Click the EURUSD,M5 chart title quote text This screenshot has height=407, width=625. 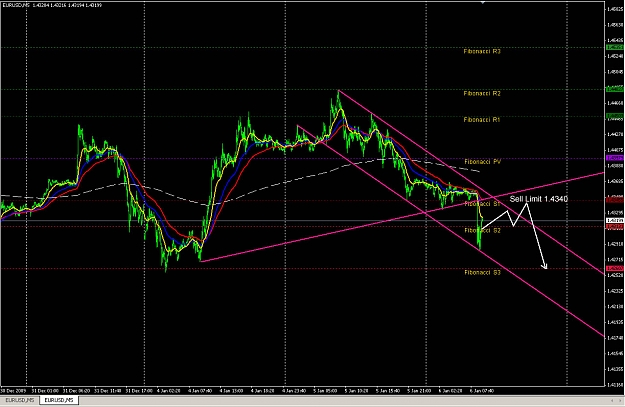click(x=52, y=5)
